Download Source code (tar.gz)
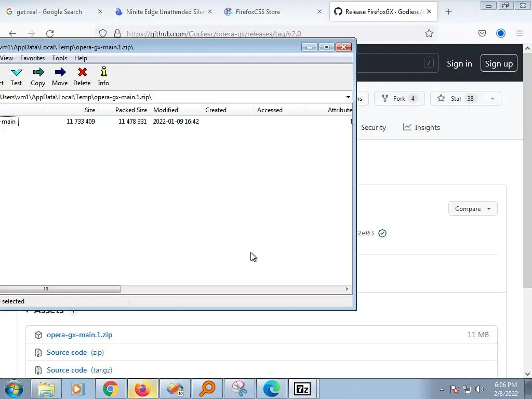 (x=79, y=370)
